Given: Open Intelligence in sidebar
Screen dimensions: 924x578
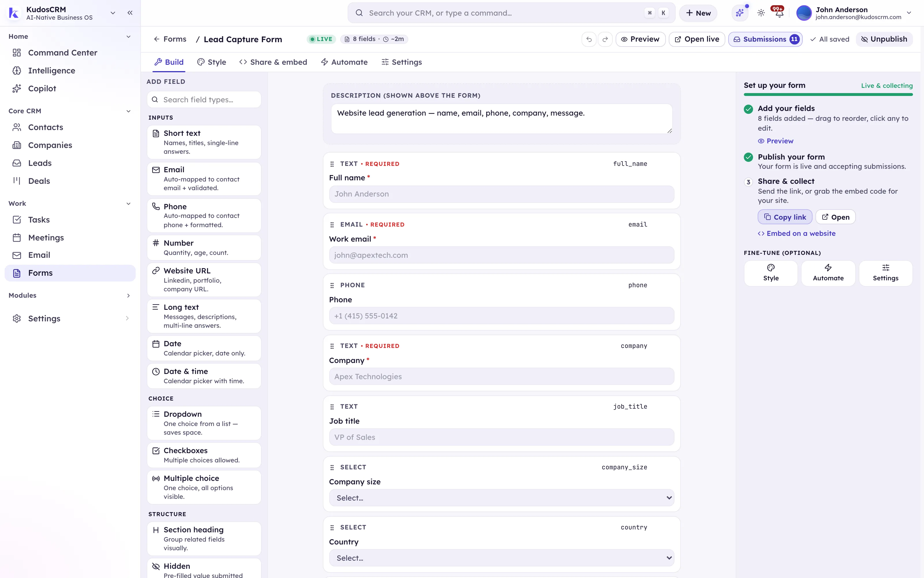Looking at the screenshot, I should click(x=70, y=71).
